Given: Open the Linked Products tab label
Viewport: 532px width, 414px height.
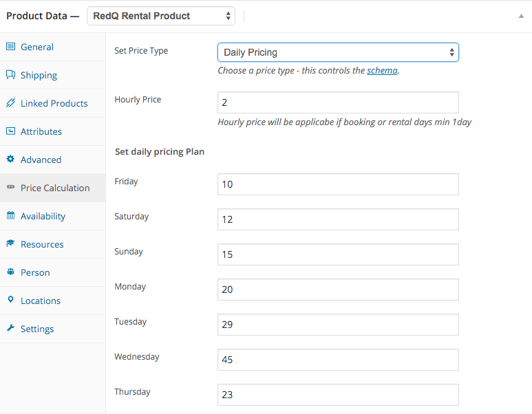Looking at the screenshot, I should (x=54, y=103).
